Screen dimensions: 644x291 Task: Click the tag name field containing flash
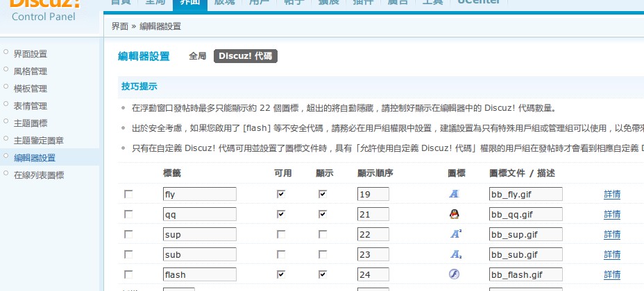click(200, 274)
